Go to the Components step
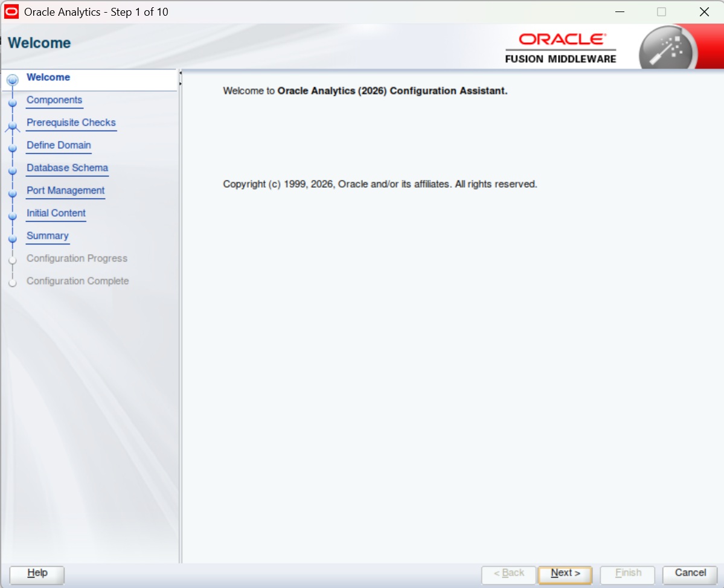 click(x=54, y=100)
